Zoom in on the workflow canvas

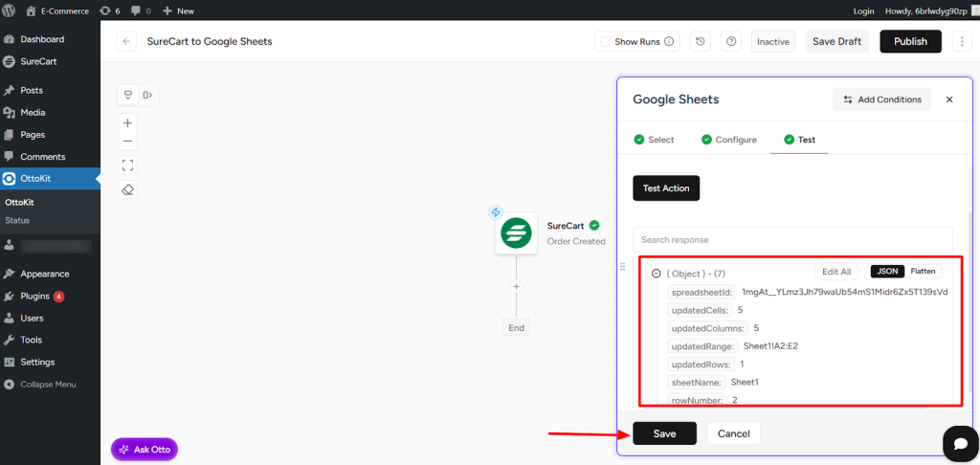pos(128,122)
